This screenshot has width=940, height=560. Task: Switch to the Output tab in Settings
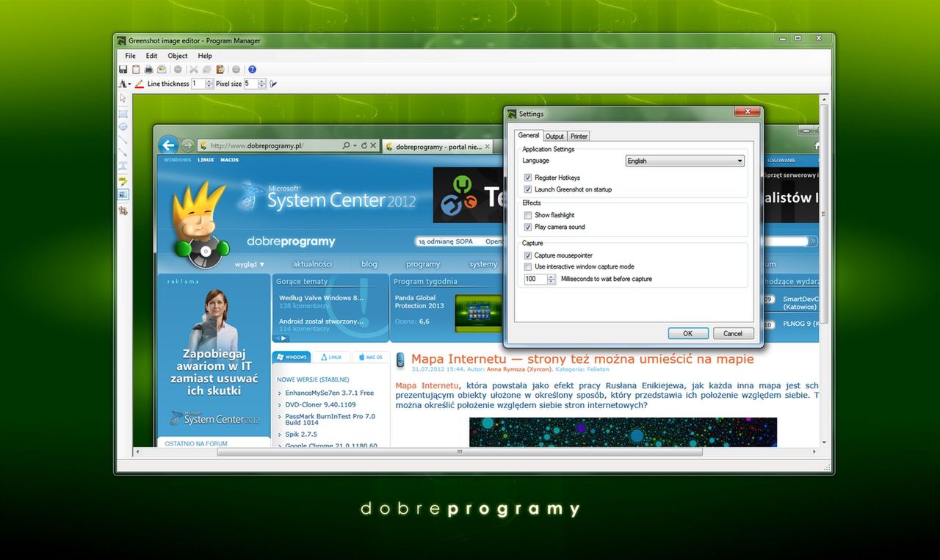pos(554,136)
